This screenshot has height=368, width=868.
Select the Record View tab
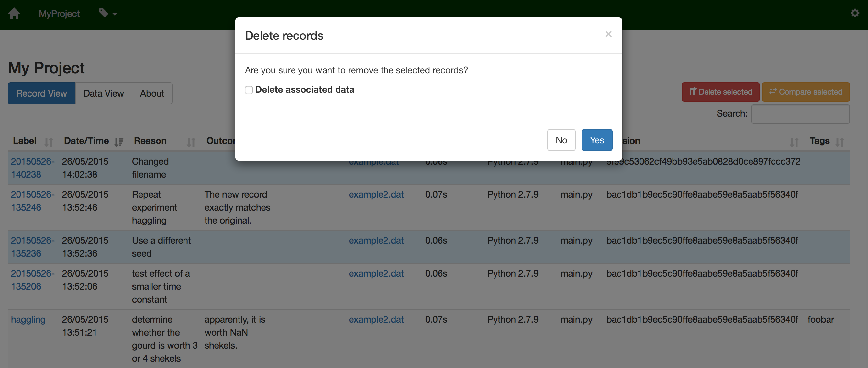[41, 93]
